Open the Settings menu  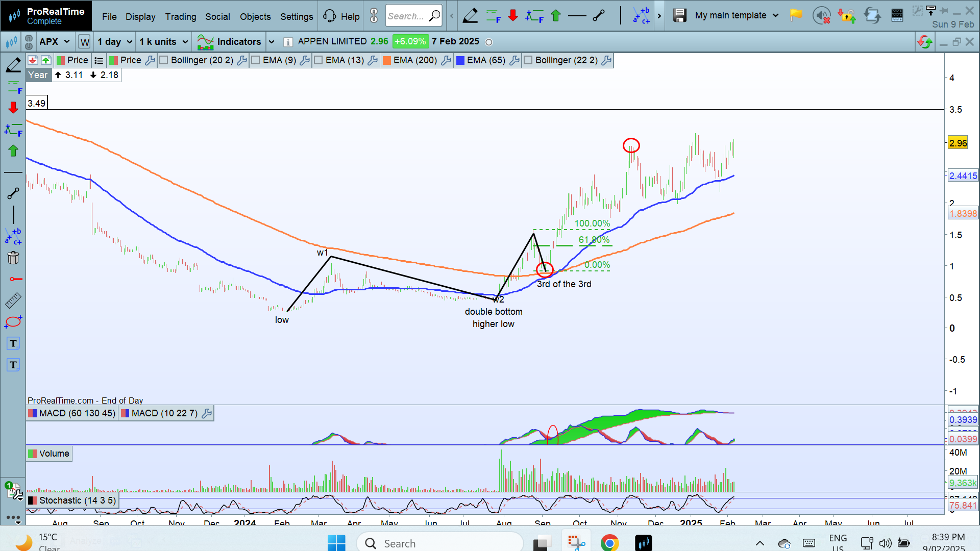[x=297, y=16]
